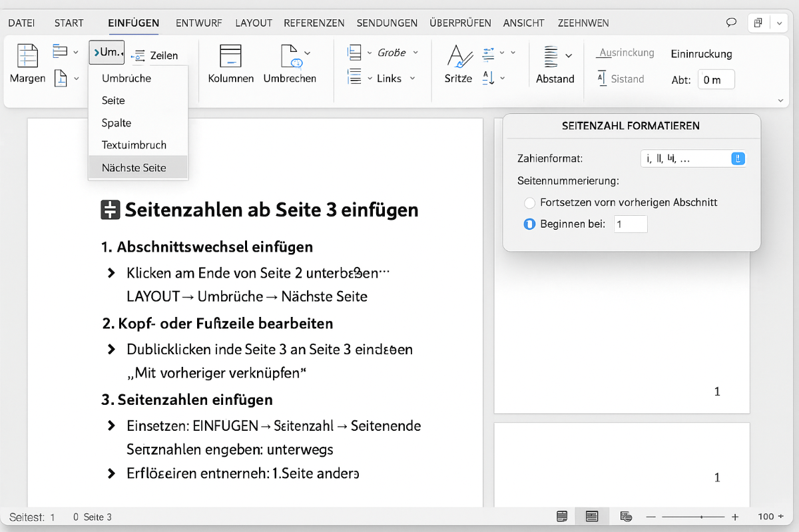Select the Margen tool in the ribbon
The width and height of the screenshot is (799, 532).
[27, 63]
